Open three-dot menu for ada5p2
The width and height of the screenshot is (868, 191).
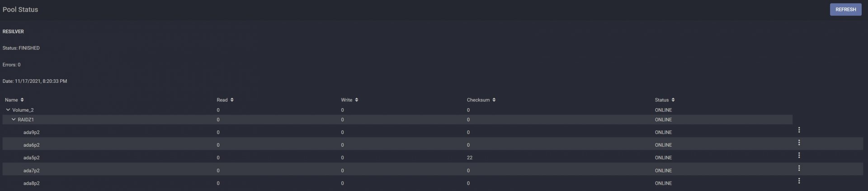pyautogui.click(x=799, y=155)
